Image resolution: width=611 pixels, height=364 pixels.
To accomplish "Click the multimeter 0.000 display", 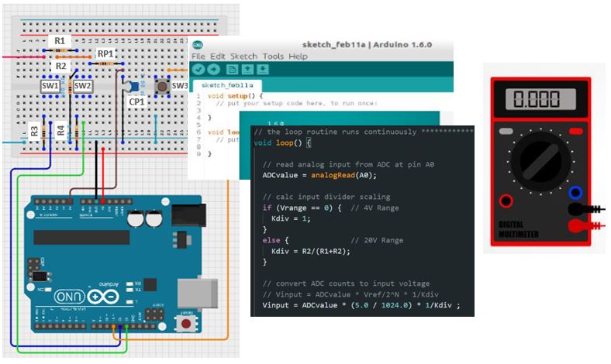I will [540, 99].
